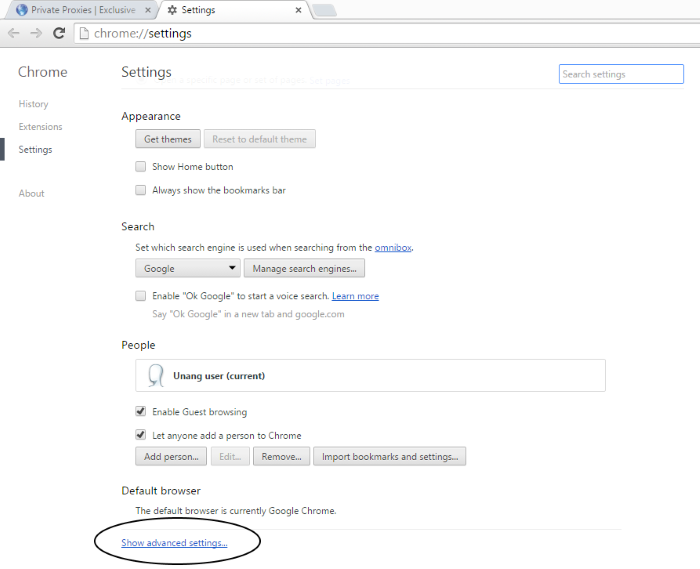
Task: Click the Add person button
Action: pyautogui.click(x=171, y=457)
